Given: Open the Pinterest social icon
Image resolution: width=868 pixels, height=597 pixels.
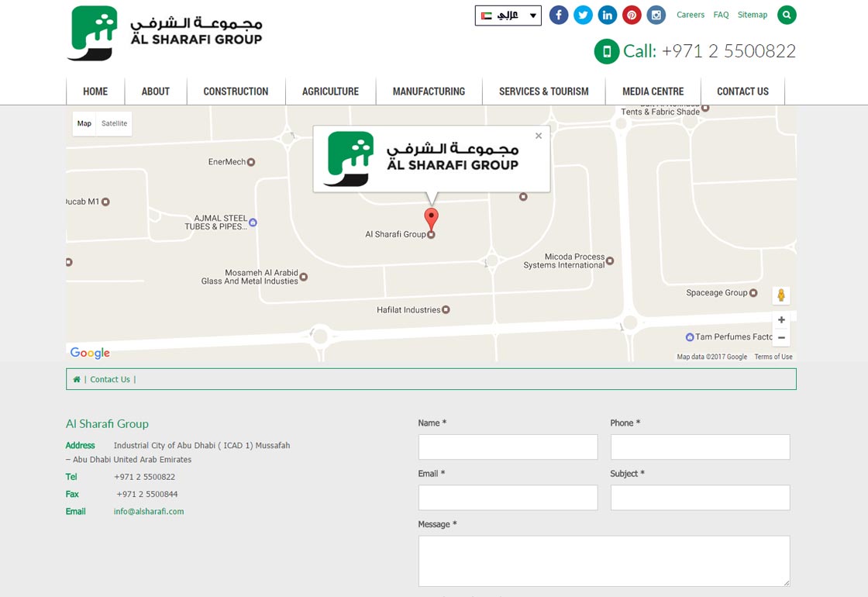Looking at the screenshot, I should point(632,15).
